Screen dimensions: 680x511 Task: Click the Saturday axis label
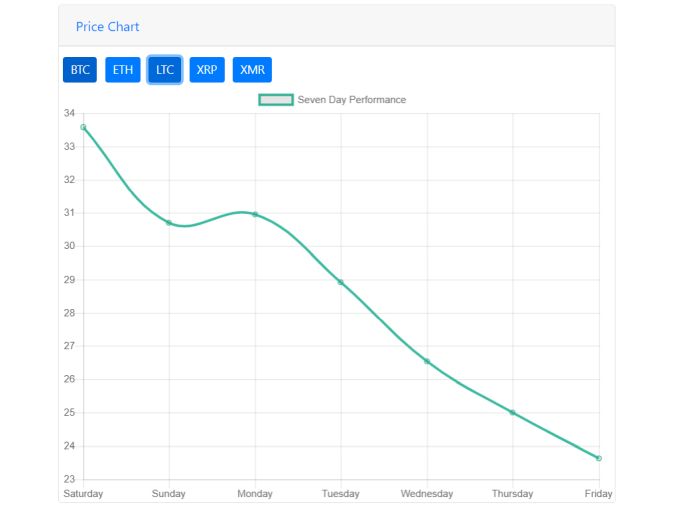tap(83, 494)
